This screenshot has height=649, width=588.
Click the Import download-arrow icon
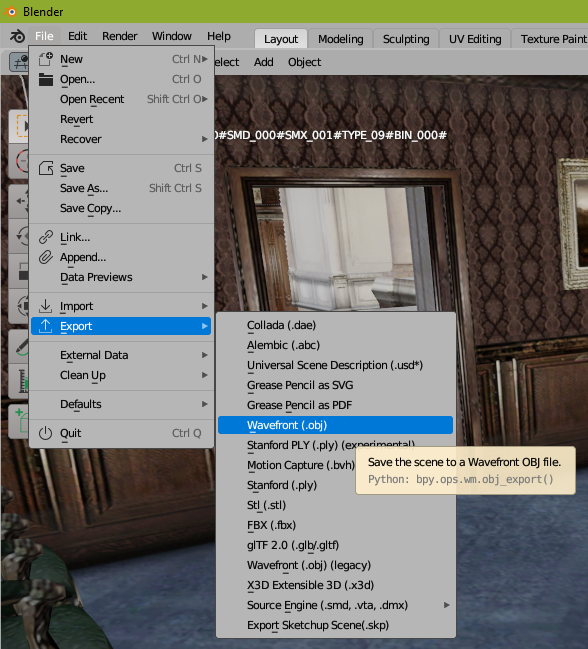click(x=46, y=306)
